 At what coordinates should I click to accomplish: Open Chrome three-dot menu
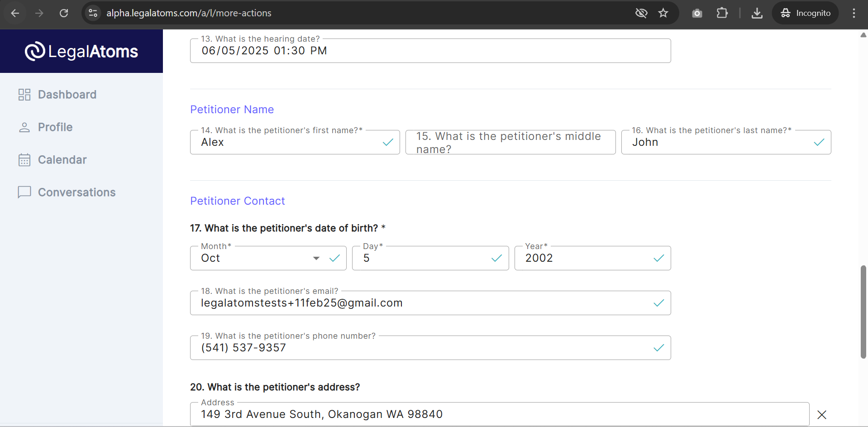pos(854,13)
